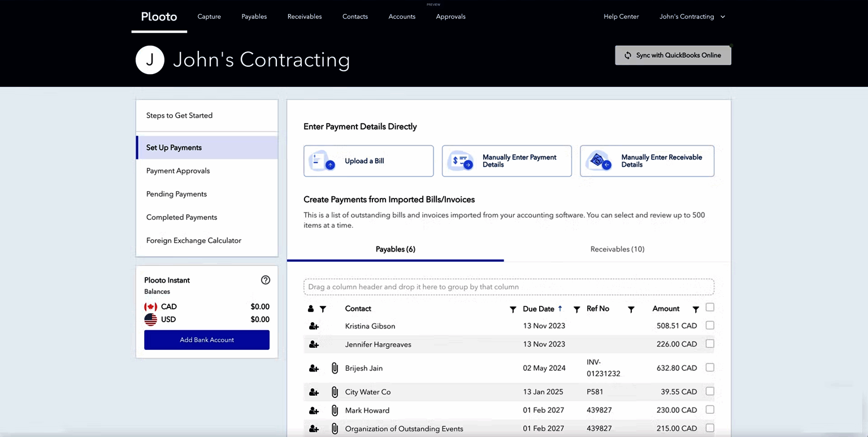Screen dimensions: 868x437
Task: Open filter for the Contact column
Action: (513, 309)
